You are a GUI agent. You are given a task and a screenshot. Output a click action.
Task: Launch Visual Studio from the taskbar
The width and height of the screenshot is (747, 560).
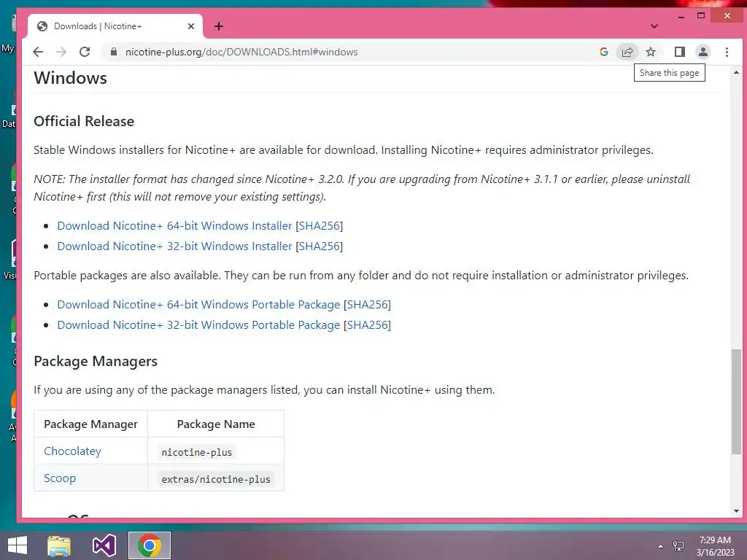coord(104,545)
